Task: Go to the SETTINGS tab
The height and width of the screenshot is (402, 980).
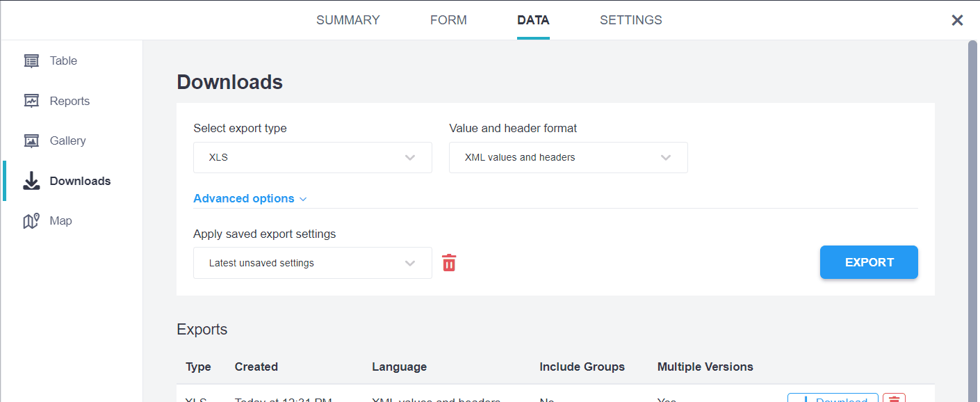Action: point(630,20)
